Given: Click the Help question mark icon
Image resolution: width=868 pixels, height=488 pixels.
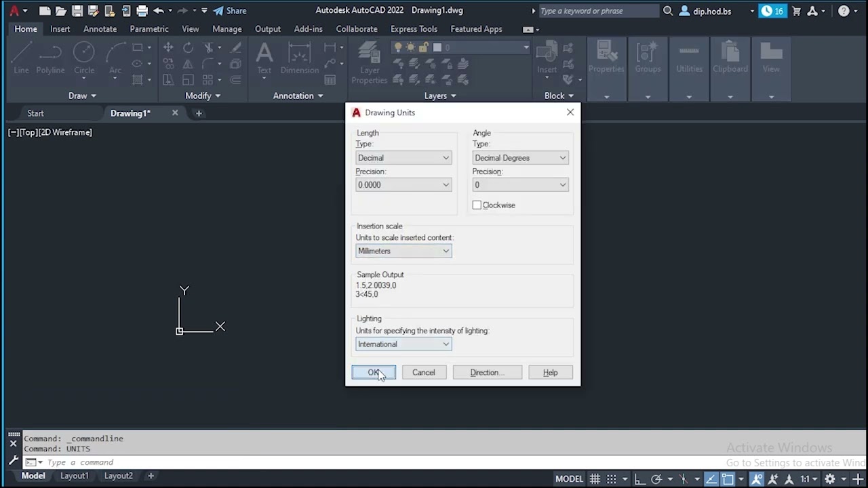Looking at the screenshot, I should click(844, 11).
